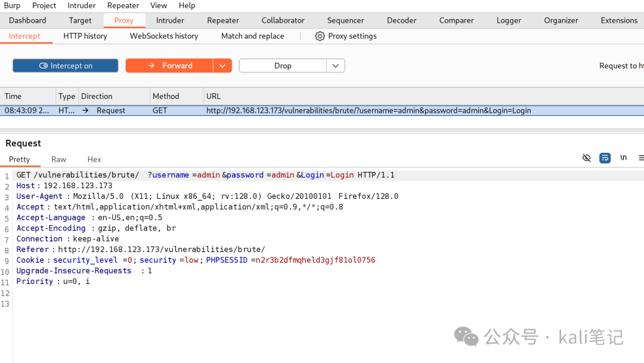Open the Match and replace sub-tab

(x=253, y=36)
